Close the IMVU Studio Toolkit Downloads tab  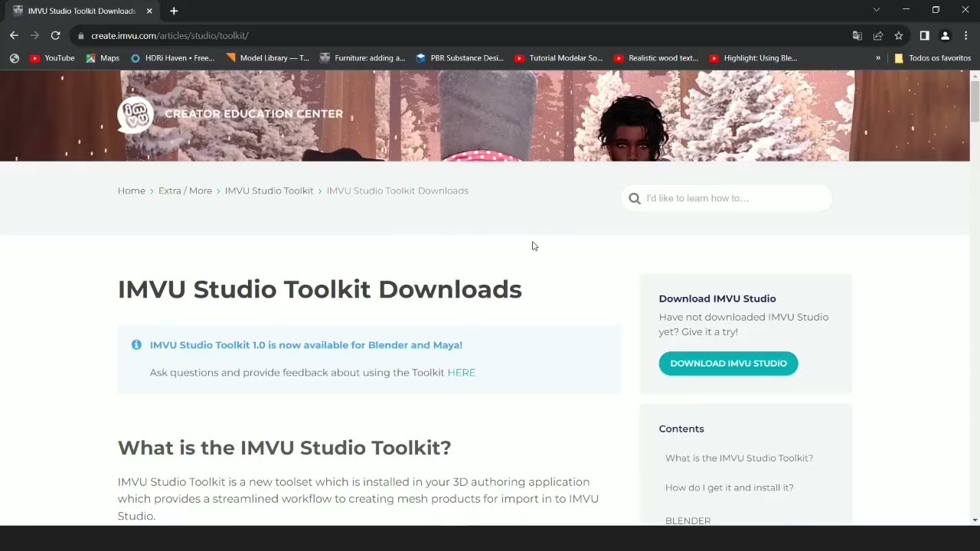149,11
